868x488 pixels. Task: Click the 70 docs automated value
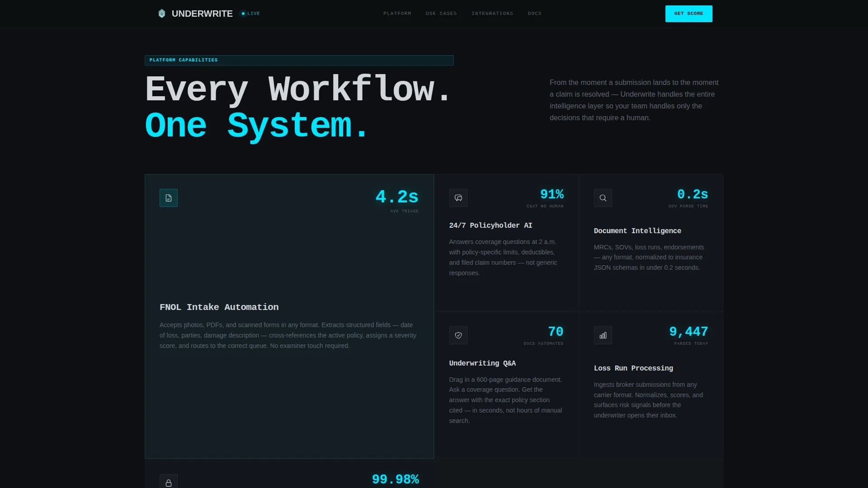point(556,332)
